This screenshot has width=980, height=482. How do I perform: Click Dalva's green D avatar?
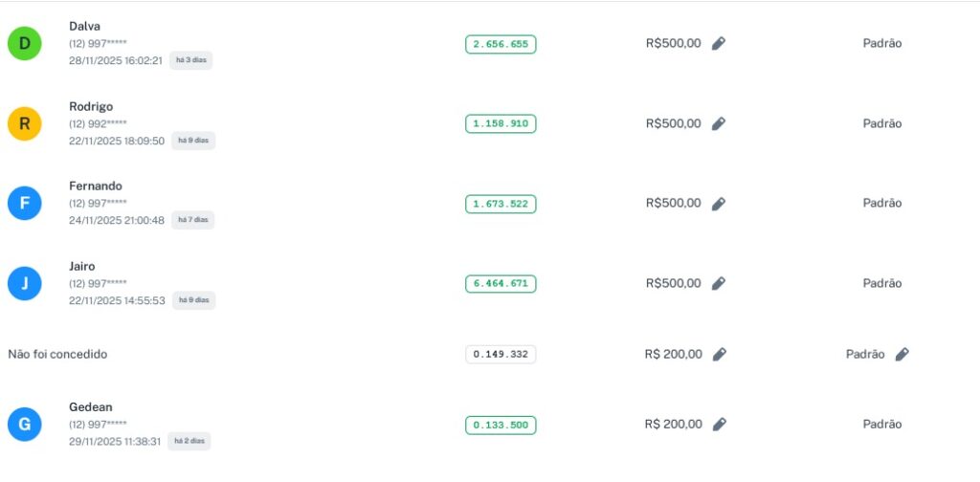click(25, 43)
